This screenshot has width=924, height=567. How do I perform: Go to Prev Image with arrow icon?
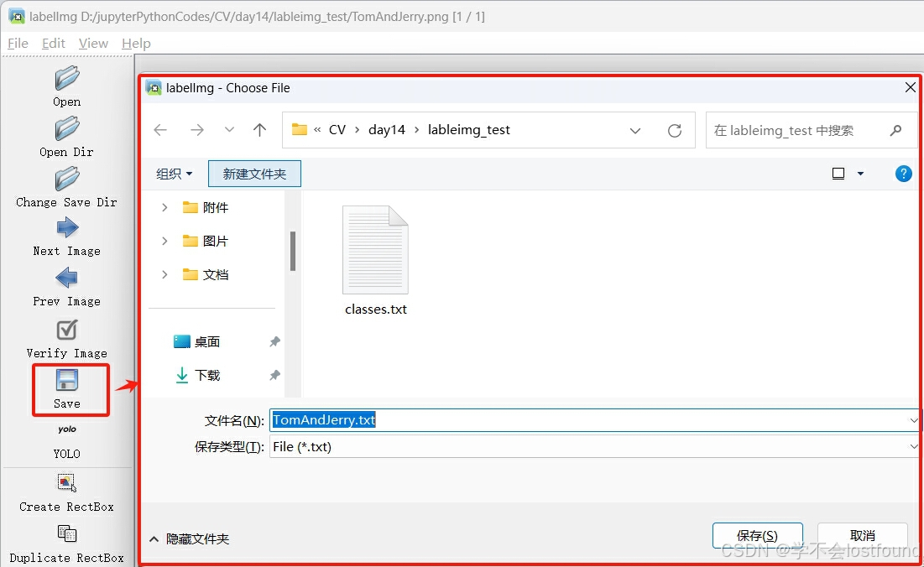pos(66,278)
